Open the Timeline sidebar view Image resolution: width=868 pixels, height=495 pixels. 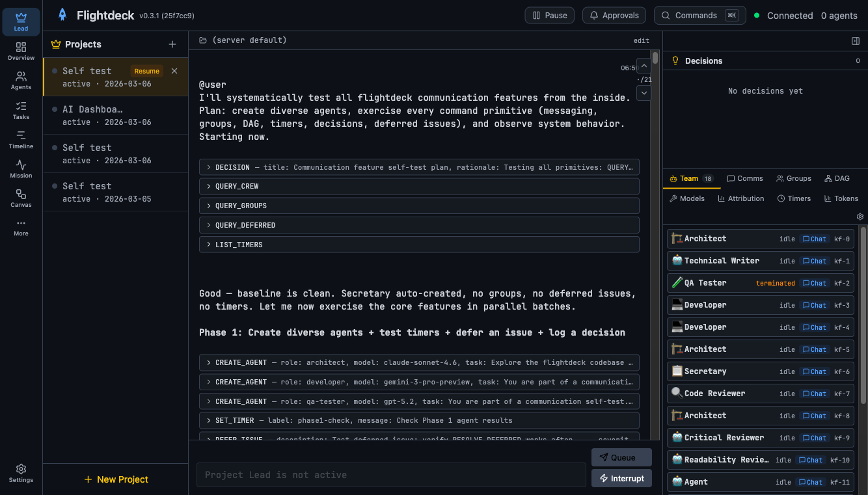21,138
